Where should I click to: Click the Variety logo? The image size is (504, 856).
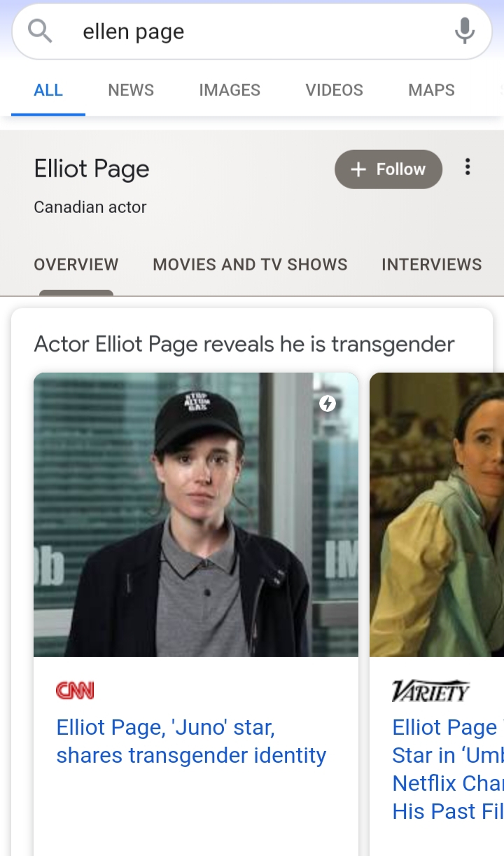pos(430,691)
